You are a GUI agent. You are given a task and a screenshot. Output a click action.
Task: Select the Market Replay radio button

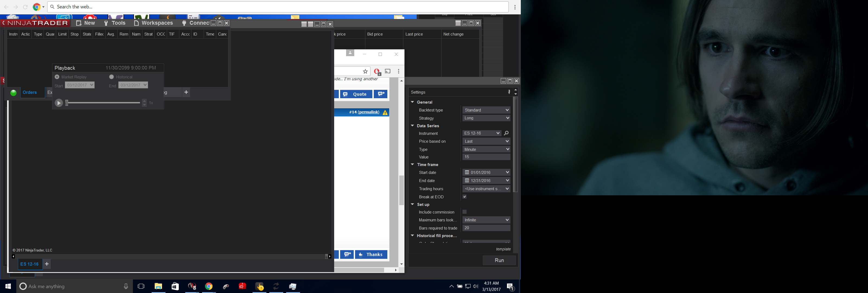(x=57, y=77)
